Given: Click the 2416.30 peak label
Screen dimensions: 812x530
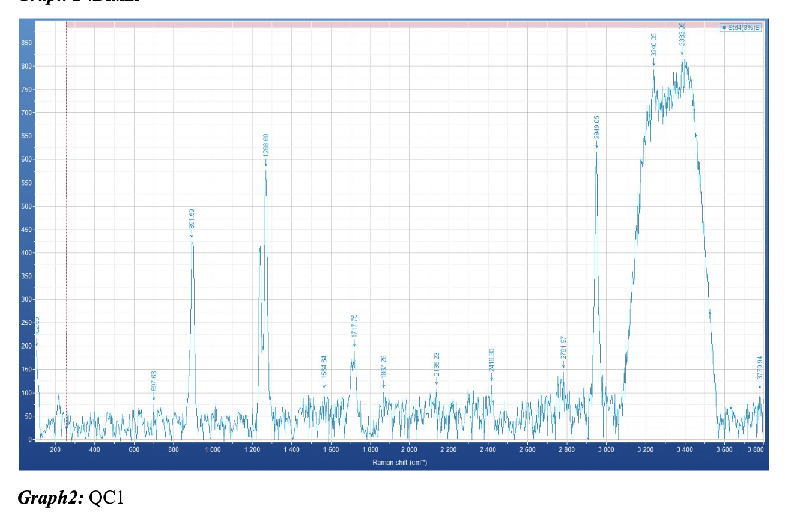Looking at the screenshot, I should (492, 359).
